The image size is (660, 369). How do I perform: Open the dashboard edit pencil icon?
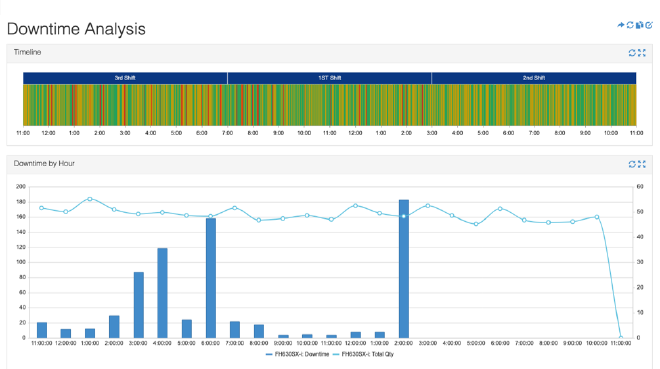point(649,25)
